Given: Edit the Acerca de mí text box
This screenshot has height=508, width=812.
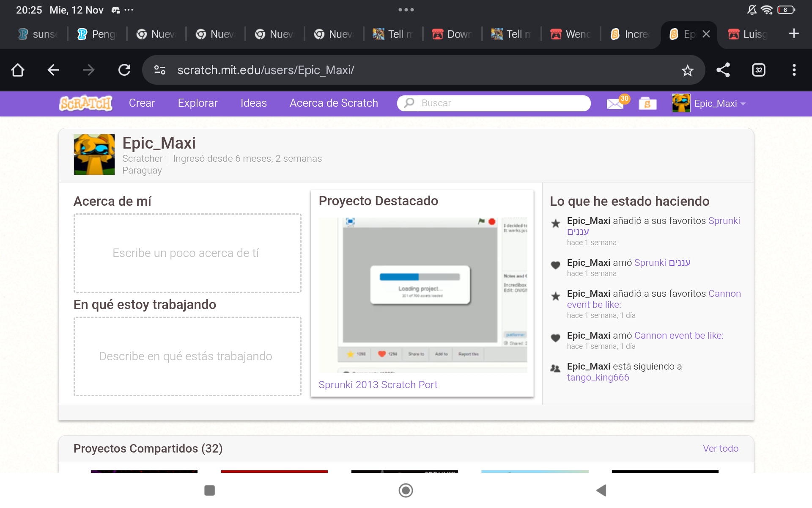Looking at the screenshot, I should 187,253.
